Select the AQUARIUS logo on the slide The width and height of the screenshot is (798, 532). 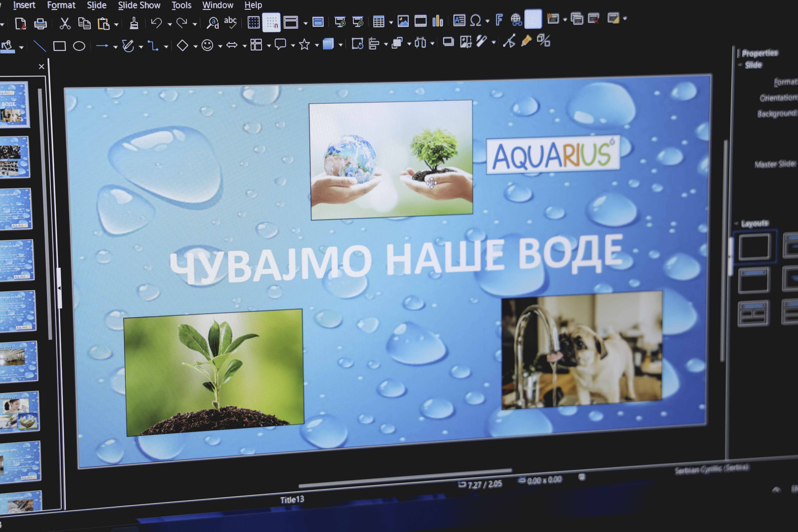click(553, 155)
